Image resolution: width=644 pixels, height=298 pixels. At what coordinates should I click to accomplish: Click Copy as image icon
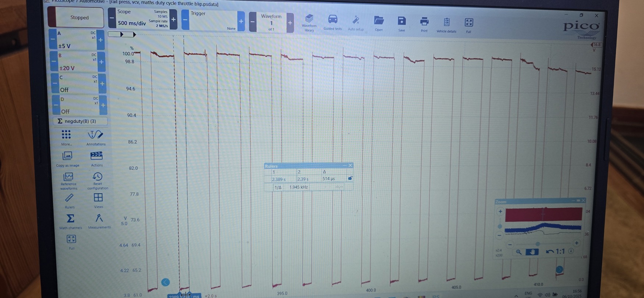pos(67,159)
